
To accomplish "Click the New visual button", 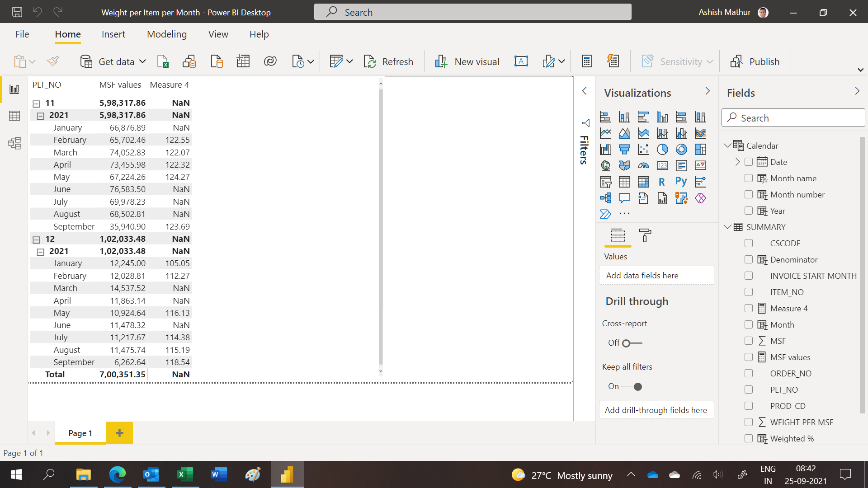I will 467,61.
